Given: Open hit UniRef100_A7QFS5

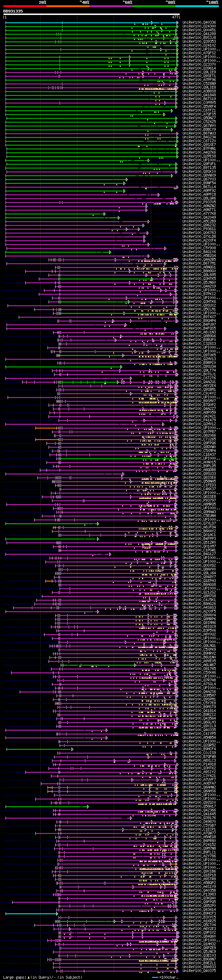Looking at the screenshot, I should [199, 114].
